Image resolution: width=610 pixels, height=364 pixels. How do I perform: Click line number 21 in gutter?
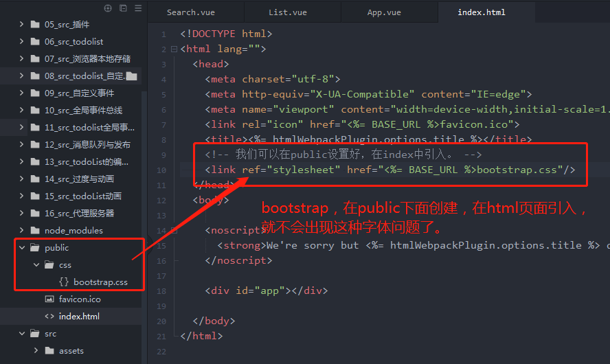coord(161,337)
